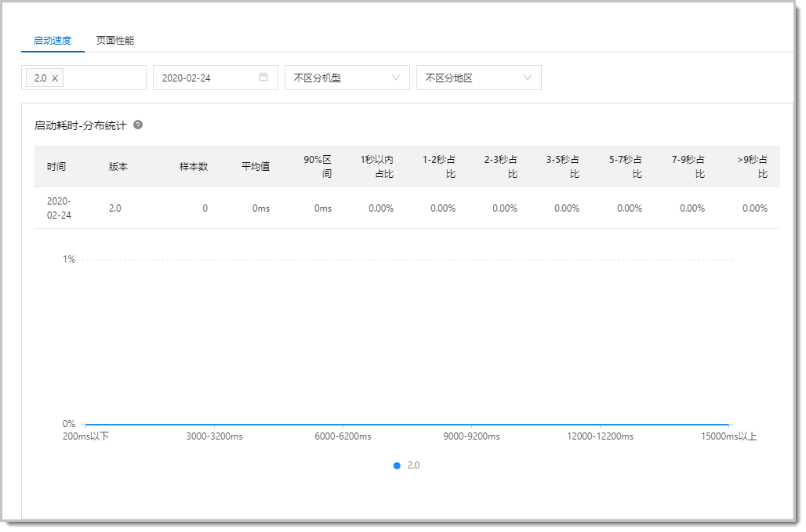Click the 0 sample count cell
This screenshot has width=806, height=532.
(x=205, y=208)
